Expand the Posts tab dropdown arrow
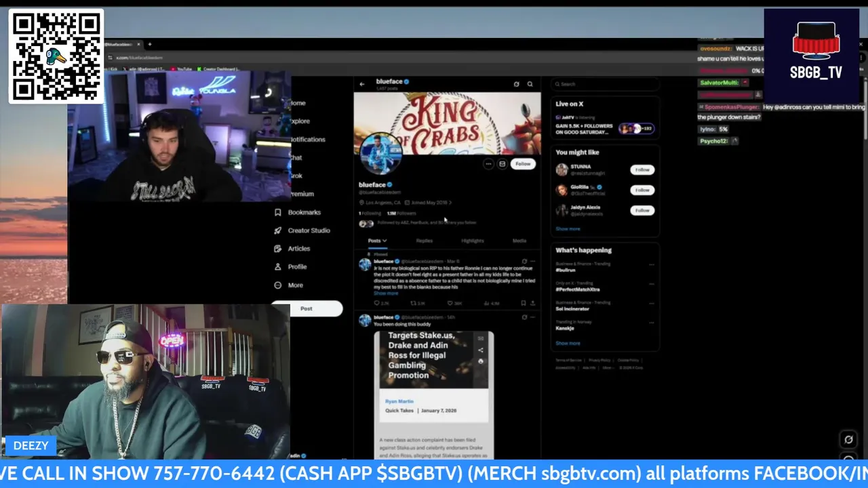 (384, 241)
